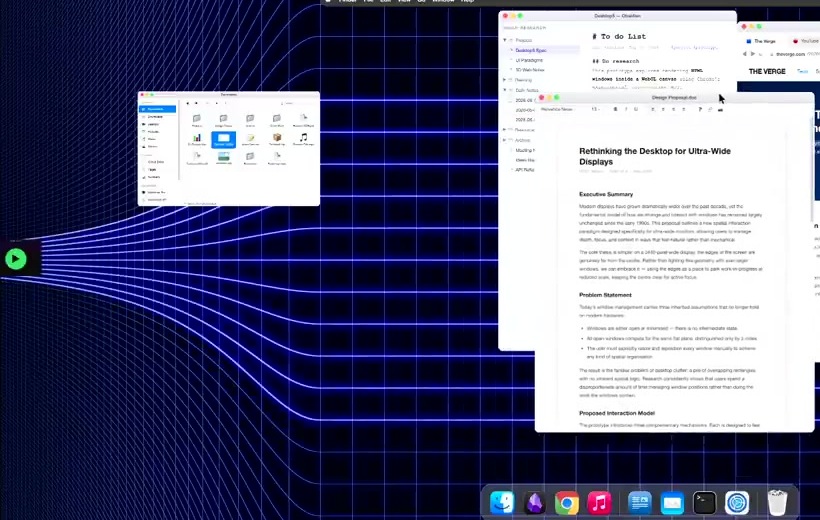Click the browser back arrow button
The image size is (820, 520).
point(745,54)
